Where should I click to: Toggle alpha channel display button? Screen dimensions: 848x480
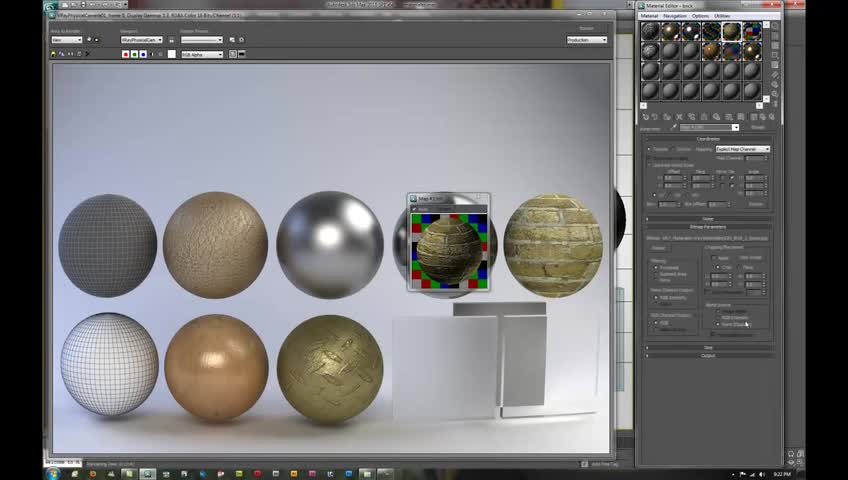pos(151,54)
